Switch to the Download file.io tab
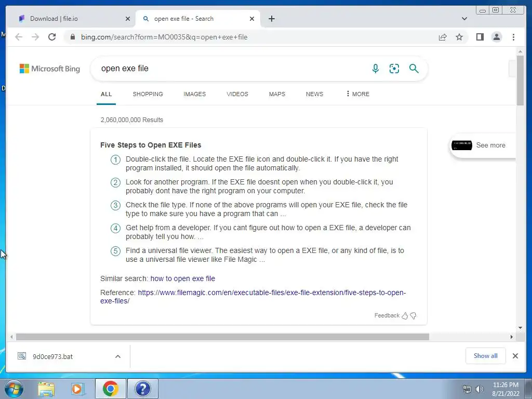This screenshot has height=399, width=532. (x=71, y=19)
